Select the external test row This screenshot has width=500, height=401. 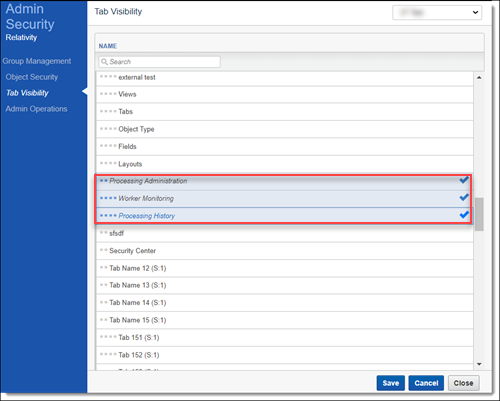[285, 77]
